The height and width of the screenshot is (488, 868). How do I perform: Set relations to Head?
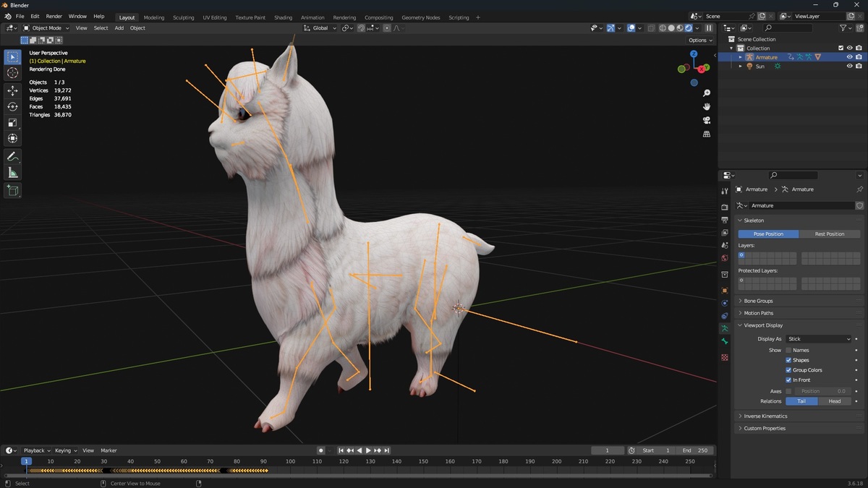(835, 401)
